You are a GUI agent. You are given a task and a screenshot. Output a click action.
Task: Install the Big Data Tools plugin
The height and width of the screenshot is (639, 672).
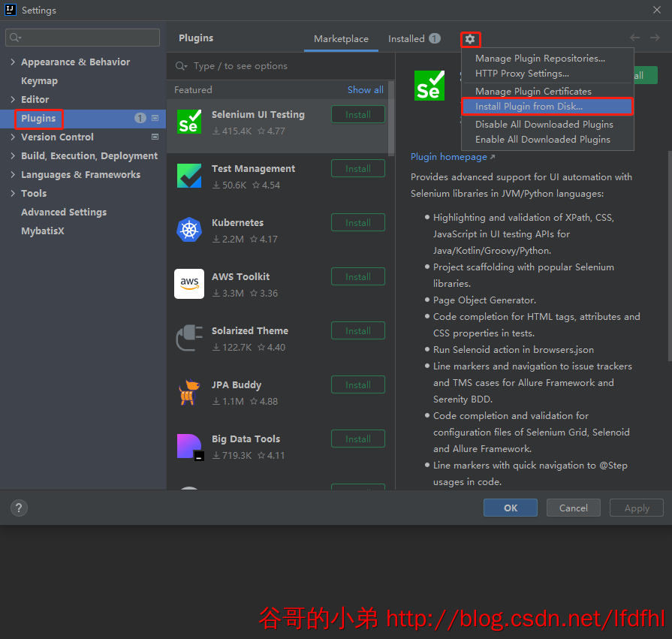pos(358,439)
